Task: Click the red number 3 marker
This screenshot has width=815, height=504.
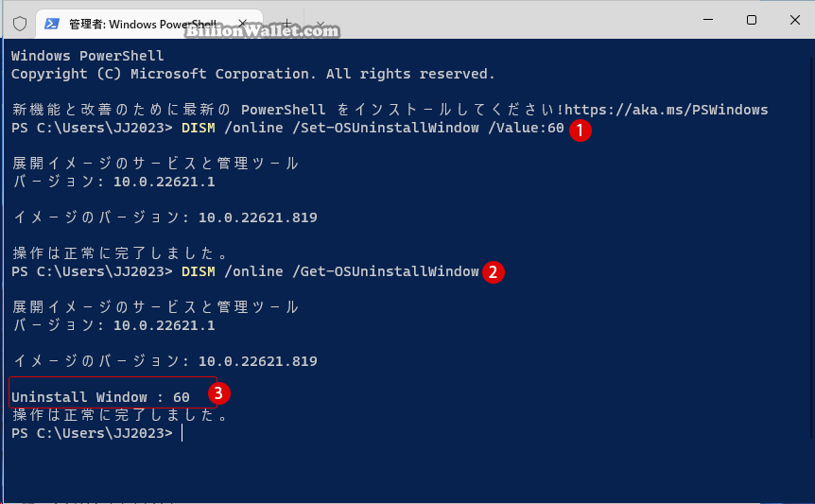Action: tap(218, 392)
